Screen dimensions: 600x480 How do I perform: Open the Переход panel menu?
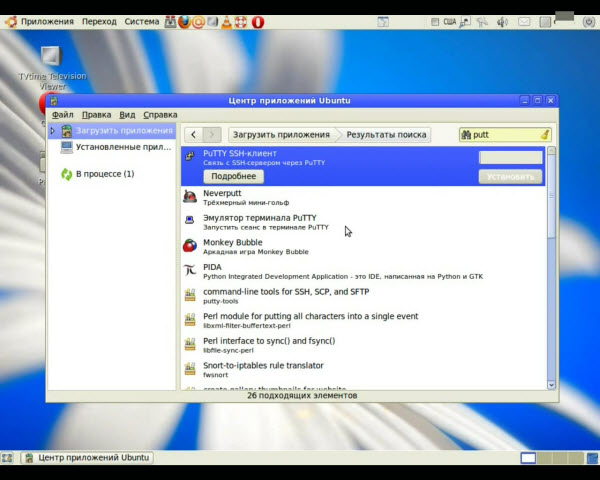pyautogui.click(x=99, y=22)
